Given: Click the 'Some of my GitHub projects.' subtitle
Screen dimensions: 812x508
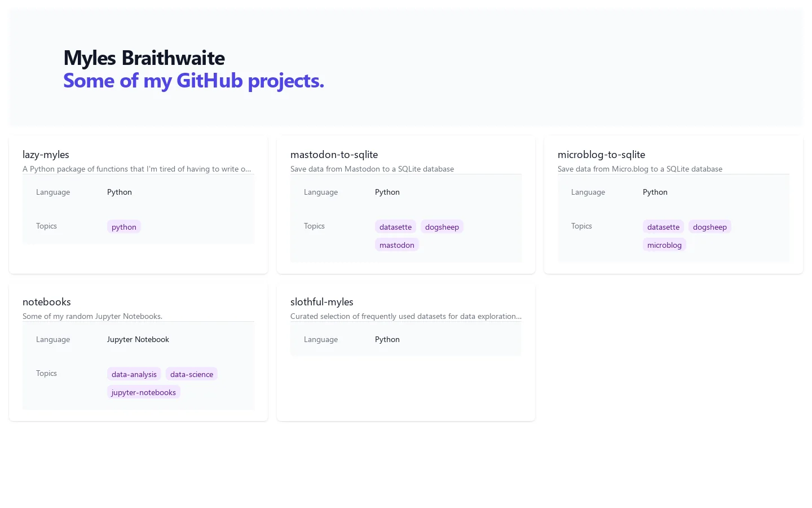Looking at the screenshot, I should pos(193,81).
